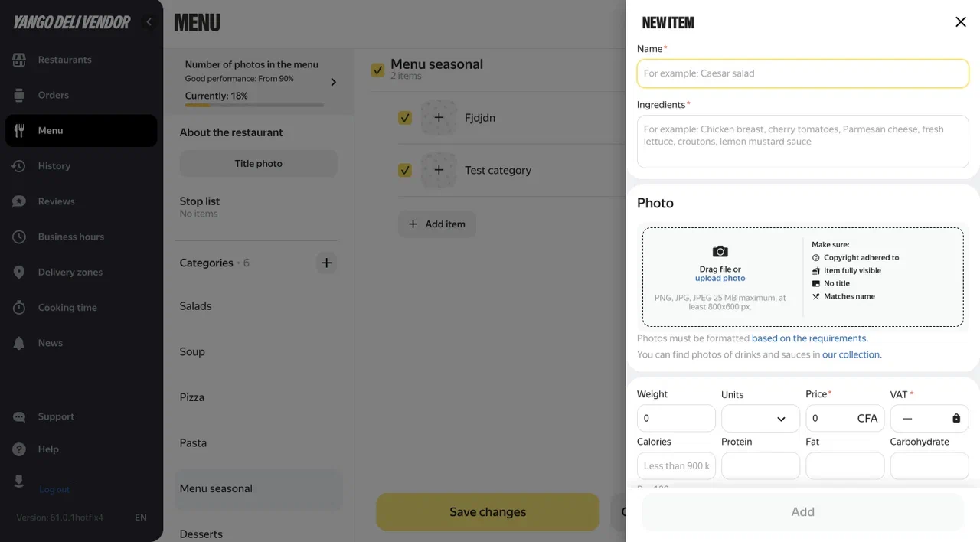Toggle the Menu seasonal category checkbox
This screenshot has width=980, height=542.
coord(377,70)
